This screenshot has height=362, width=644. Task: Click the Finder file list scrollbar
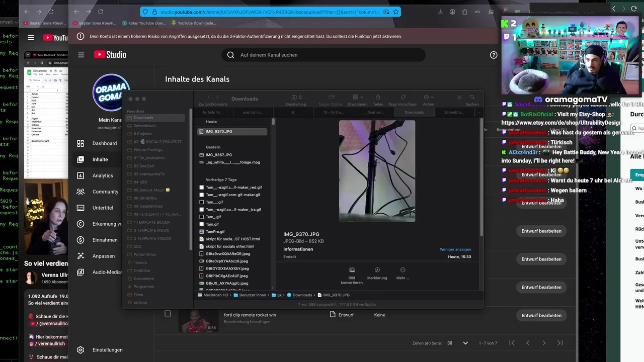(x=274, y=122)
